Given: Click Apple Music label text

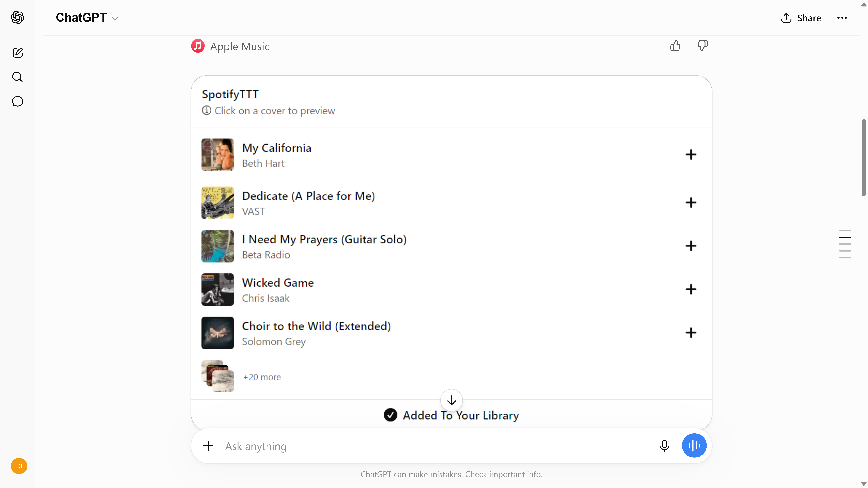Looking at the screenshot, I should (240, 46).
